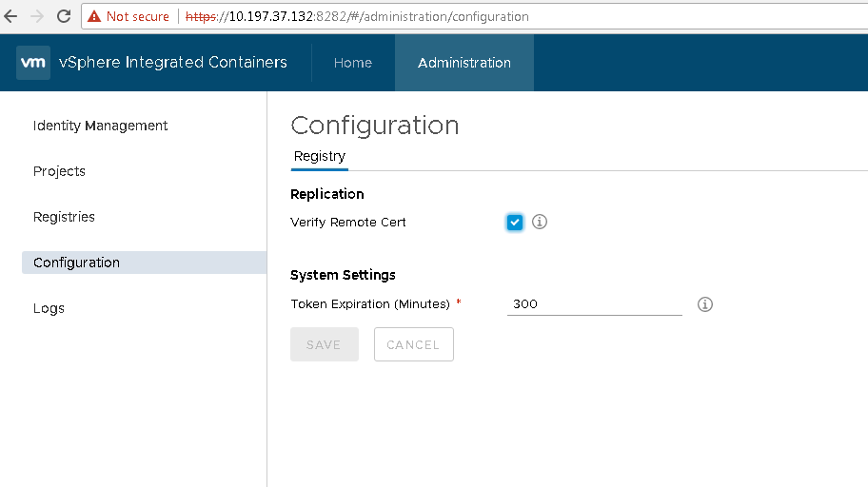This screenshot has width=868, height=487.
Task: Open Identity Management in sidebar
Action: [x=100, y=126]
